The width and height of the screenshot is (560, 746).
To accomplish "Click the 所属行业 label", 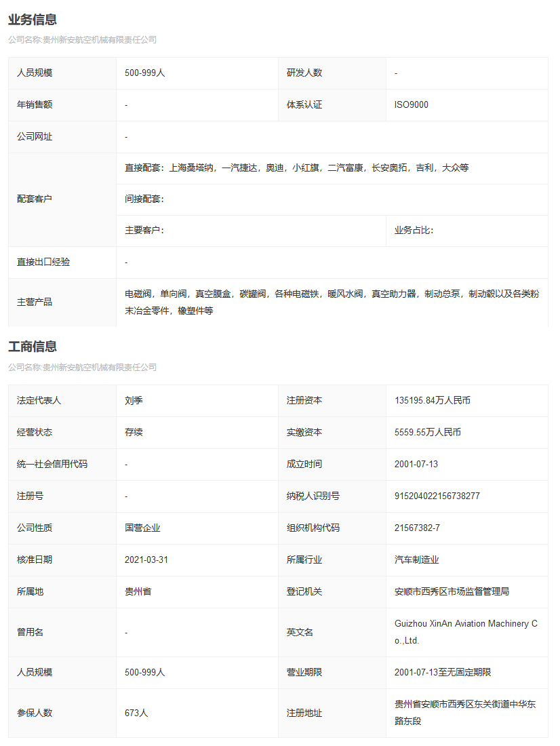I will [x=304, y=560].
